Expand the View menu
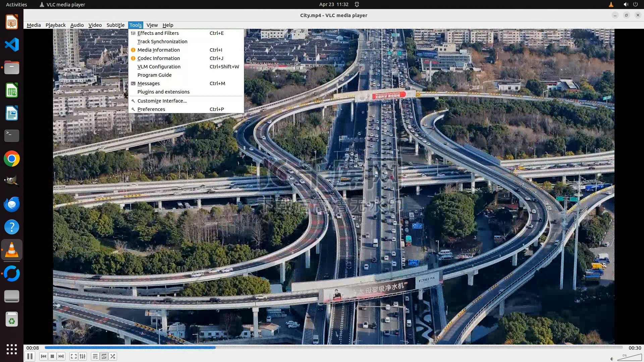Screen dimensions: 644x362 [152, 25]
